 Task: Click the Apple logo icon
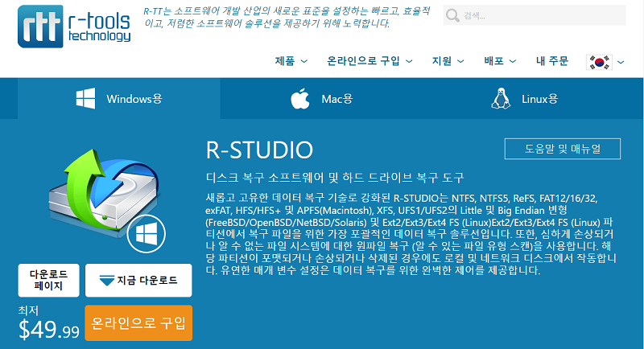[x=300, y=98]
